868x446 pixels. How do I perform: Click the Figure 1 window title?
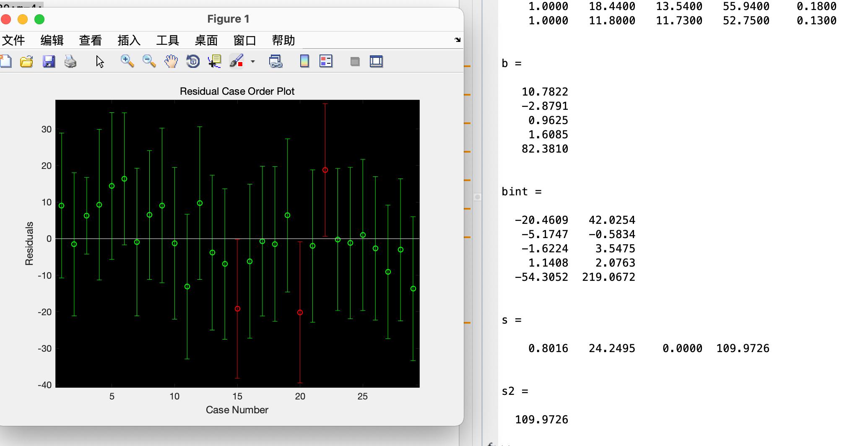pos(228,19)
